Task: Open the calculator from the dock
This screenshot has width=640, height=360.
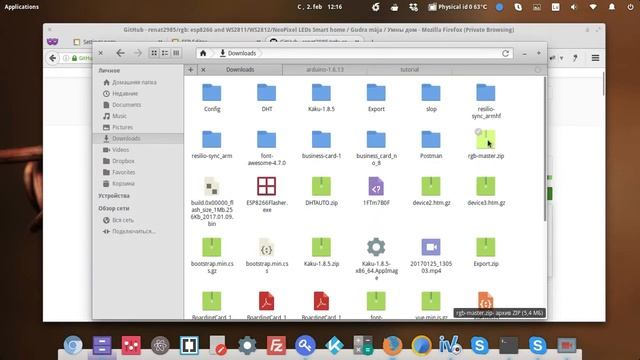Action: pos(363,345)
